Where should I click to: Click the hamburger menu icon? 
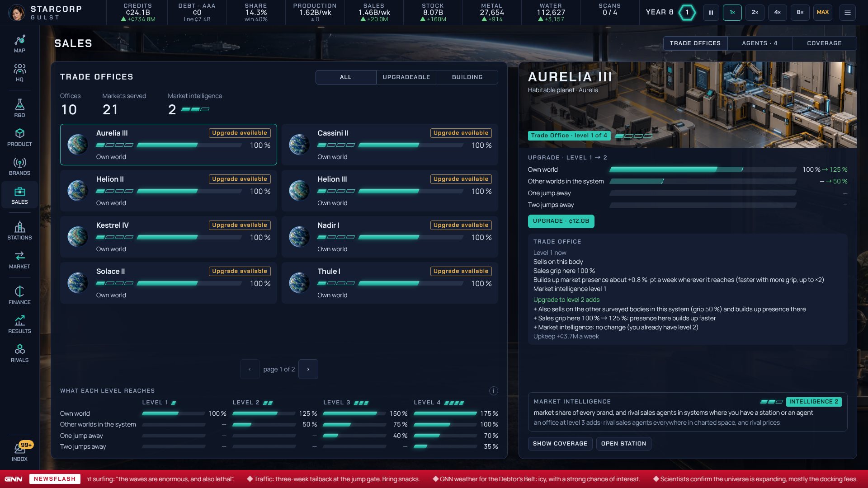coord(848,13)
